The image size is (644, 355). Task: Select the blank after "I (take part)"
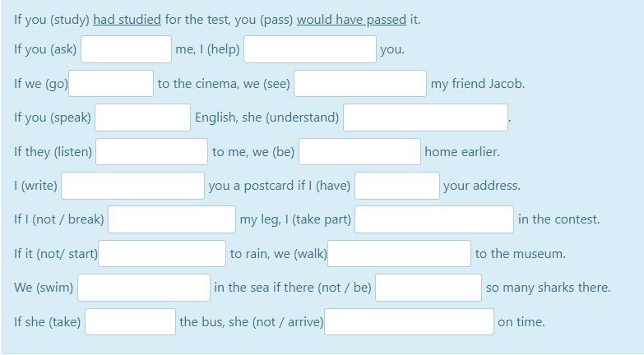point(434,219)
